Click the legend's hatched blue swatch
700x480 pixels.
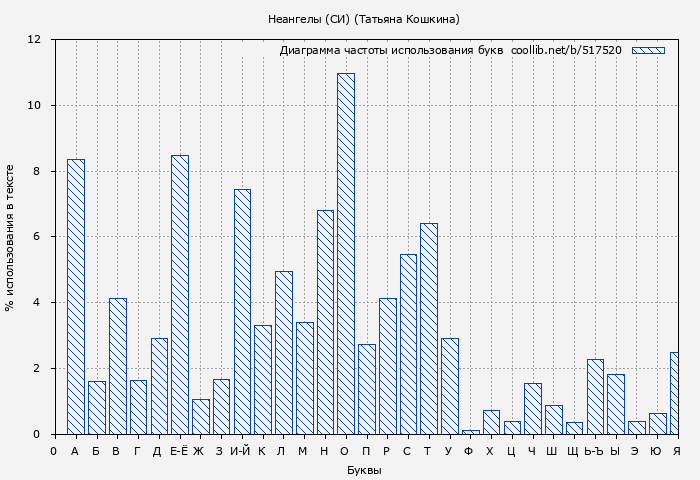click(648, 50)
